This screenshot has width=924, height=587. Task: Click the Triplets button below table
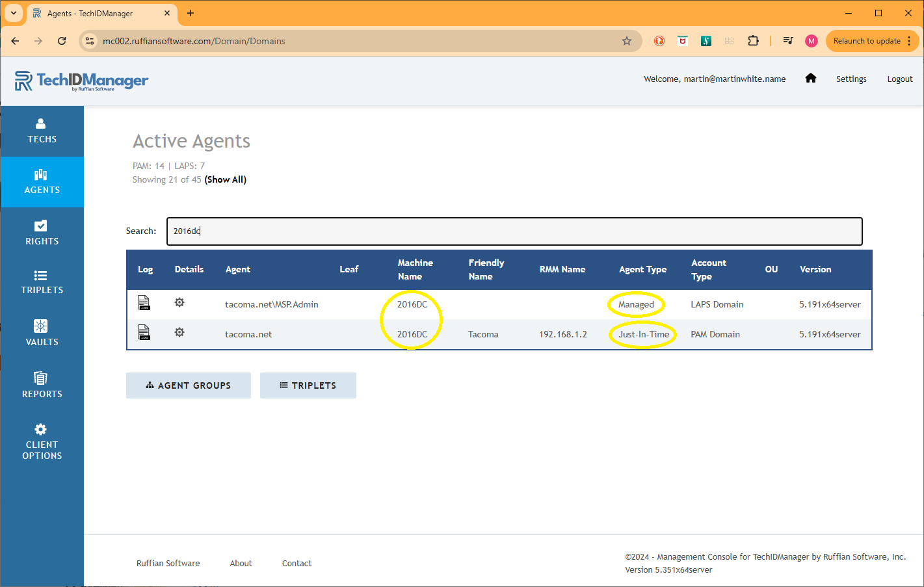[x=308, y=385]
